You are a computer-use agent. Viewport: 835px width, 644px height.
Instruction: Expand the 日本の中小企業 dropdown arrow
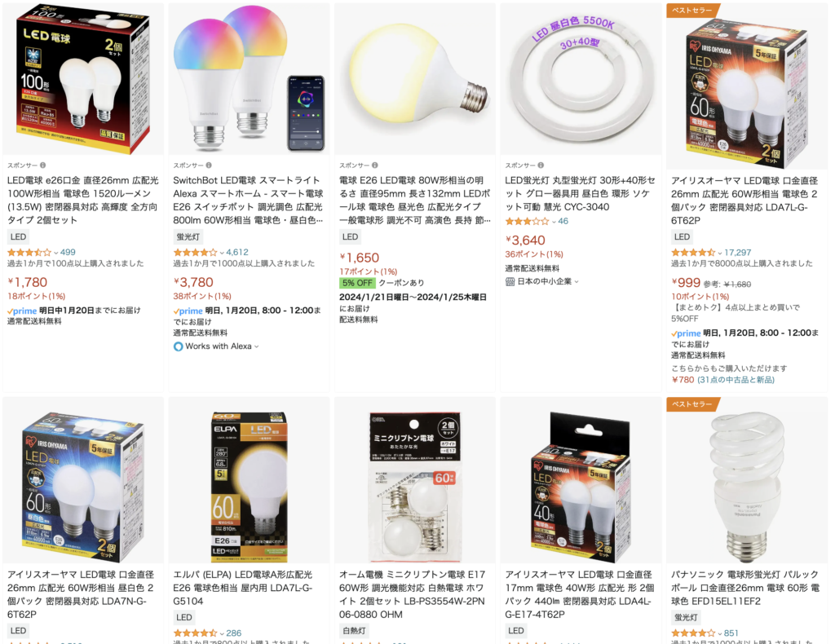tap(577, 281)
